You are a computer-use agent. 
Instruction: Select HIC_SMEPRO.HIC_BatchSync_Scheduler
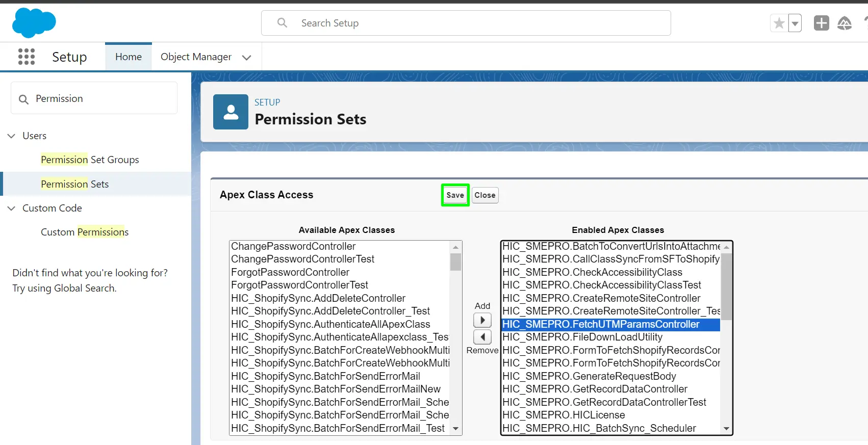pyautogui.click(x=611, y=428)
